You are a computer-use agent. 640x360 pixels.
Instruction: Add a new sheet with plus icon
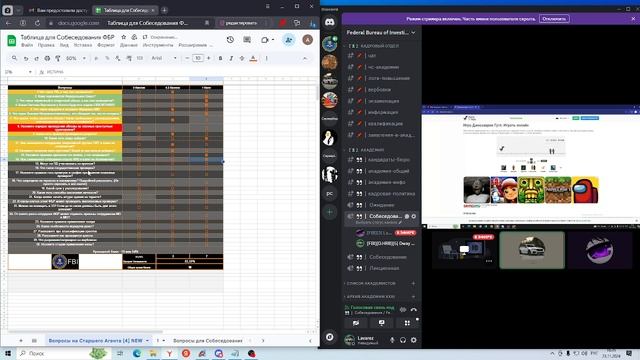pyautogui.click(x=21, y=340)
